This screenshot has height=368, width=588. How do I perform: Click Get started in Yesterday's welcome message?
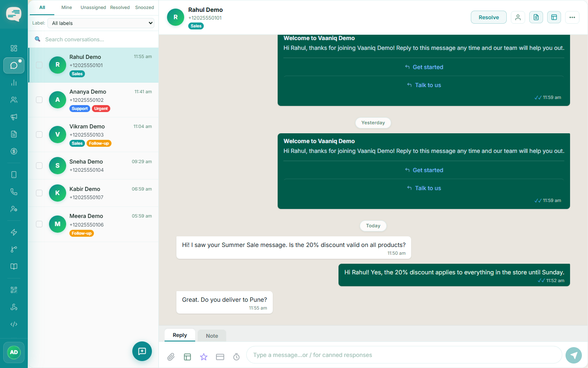pos(424,170)
